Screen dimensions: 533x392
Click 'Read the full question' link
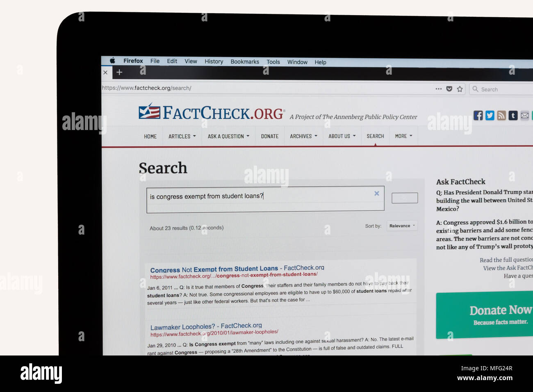[x=506, y=260]
